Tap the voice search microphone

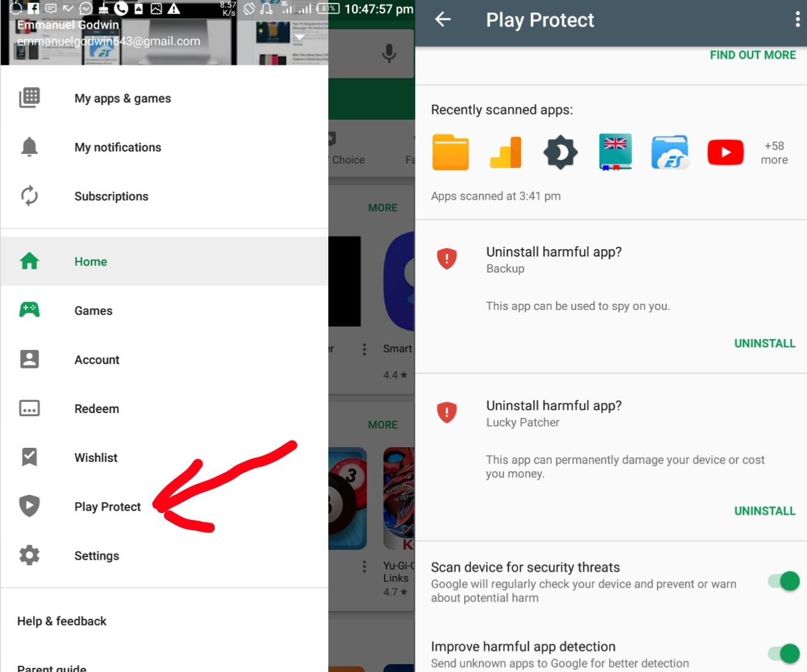pos(389,54)
